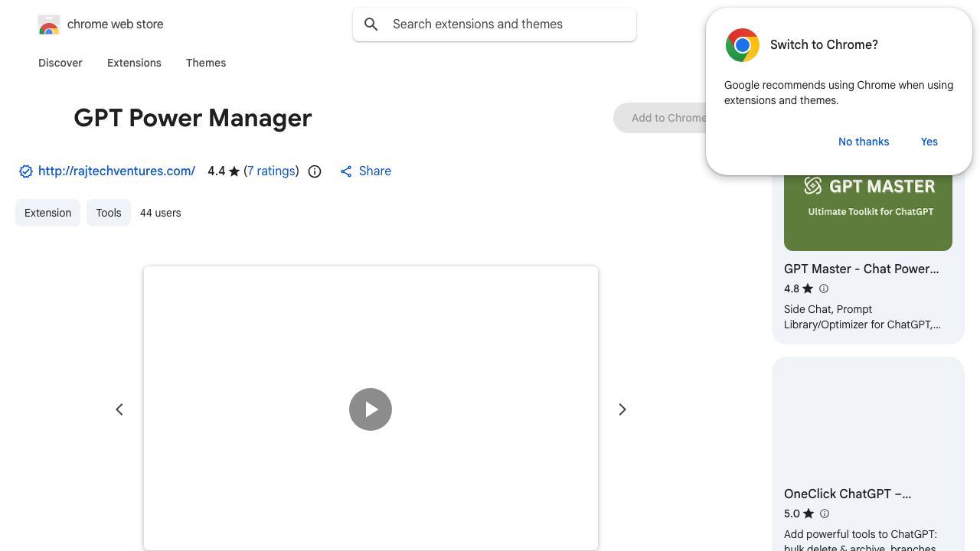Open the GPT Master banner thumbnail

coord(868,212)
